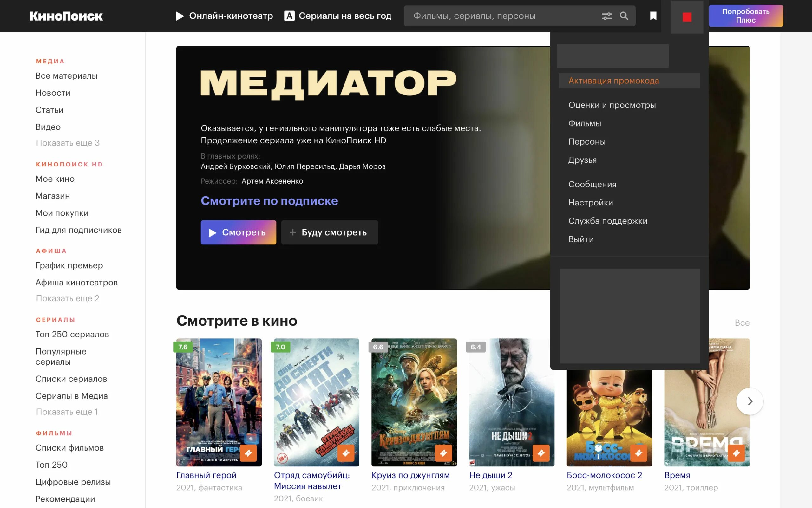Click ticket icon on Не дыши 2 poster

pyautogui.click(x=541, y=453)
